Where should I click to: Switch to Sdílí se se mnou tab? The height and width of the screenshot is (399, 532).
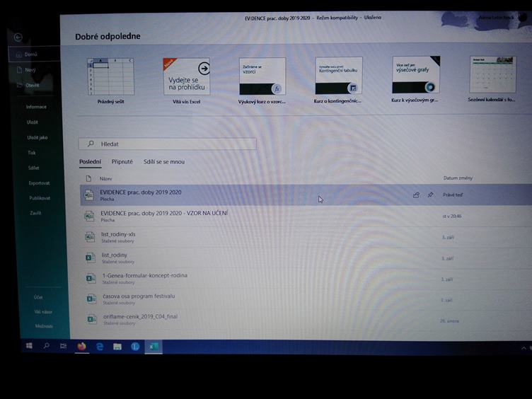164,162
